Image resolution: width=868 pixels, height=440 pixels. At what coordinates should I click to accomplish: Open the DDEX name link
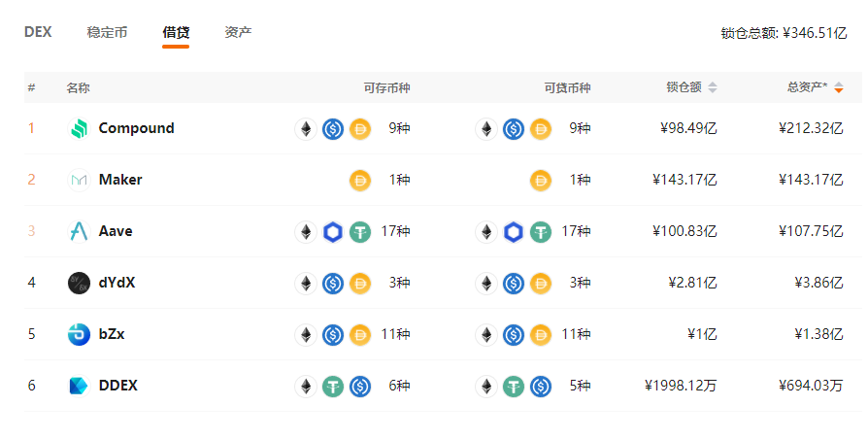click(x=117, y=386)
